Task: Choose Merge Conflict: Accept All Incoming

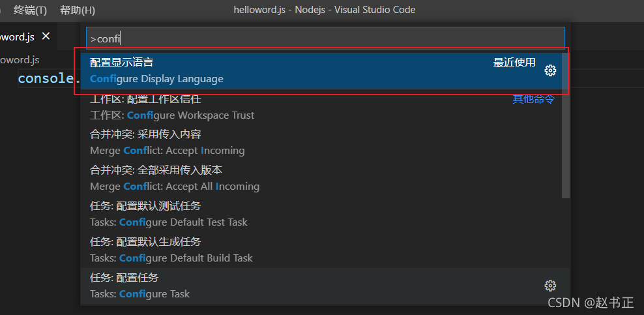Action: click(x=321, y=178)
